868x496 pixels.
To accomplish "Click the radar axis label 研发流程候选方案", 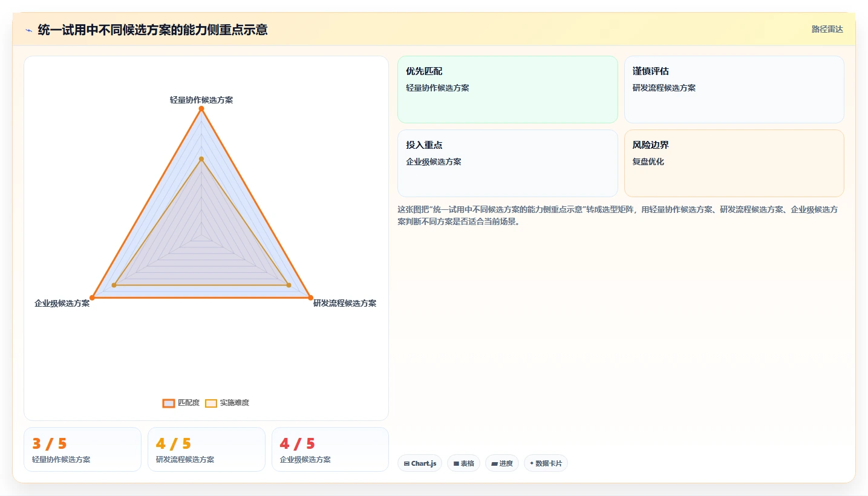I will click(345, 303).
